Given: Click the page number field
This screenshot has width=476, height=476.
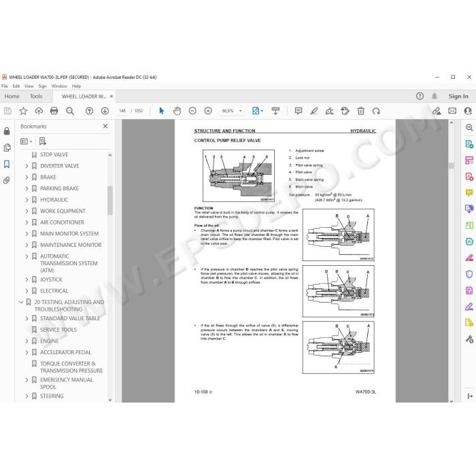Looking at the screenshot, I should (x=122, y=111).
